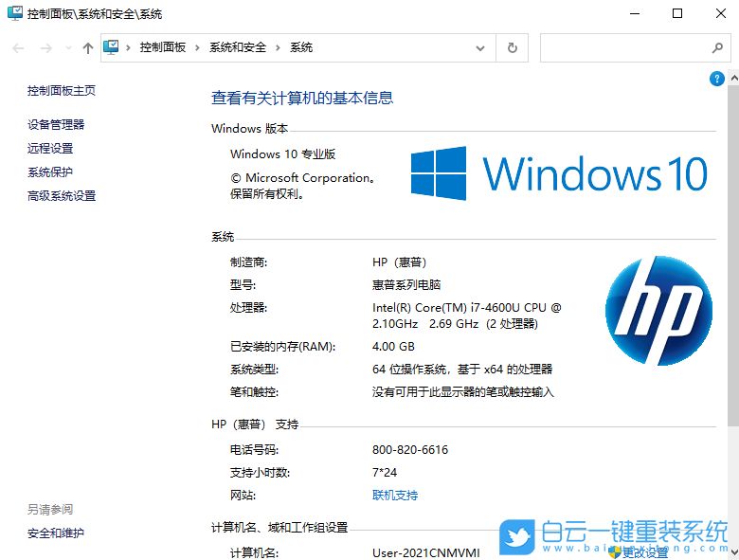
Task: Go up one level arrow
Action: click(88, 48)
